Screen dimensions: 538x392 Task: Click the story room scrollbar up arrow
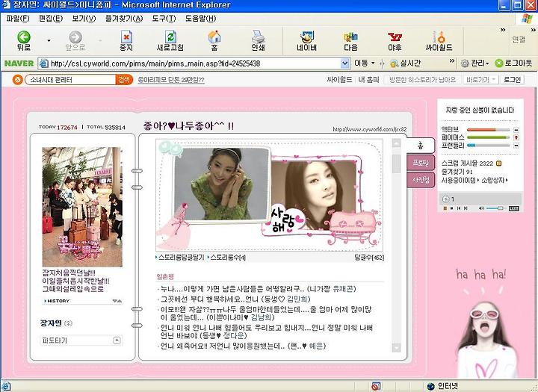(396, 143)
